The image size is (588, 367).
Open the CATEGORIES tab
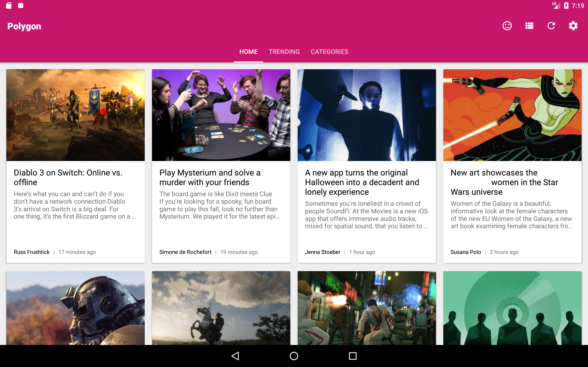329,51
